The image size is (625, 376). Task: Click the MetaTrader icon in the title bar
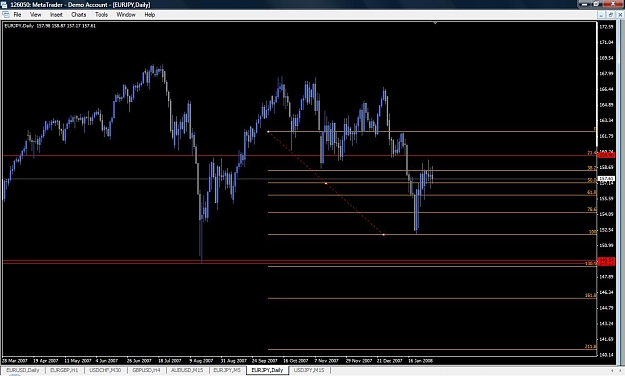(x=4, y=5)
